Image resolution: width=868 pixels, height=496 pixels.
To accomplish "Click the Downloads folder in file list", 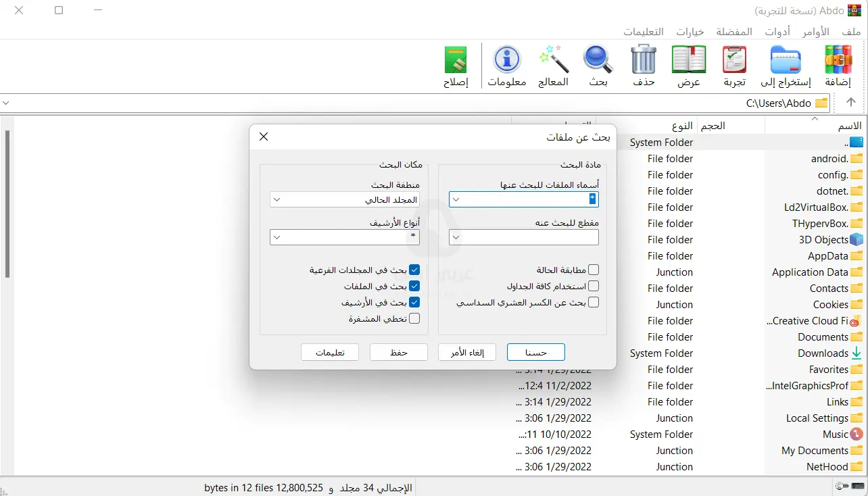I will pyautogui.click(x=822, y=353).
